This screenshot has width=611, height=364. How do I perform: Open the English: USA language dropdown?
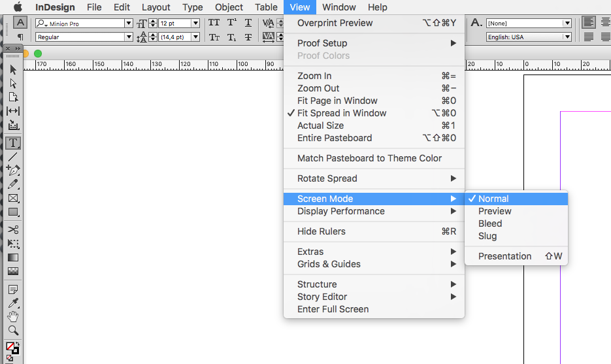click(x=567, y=37)
